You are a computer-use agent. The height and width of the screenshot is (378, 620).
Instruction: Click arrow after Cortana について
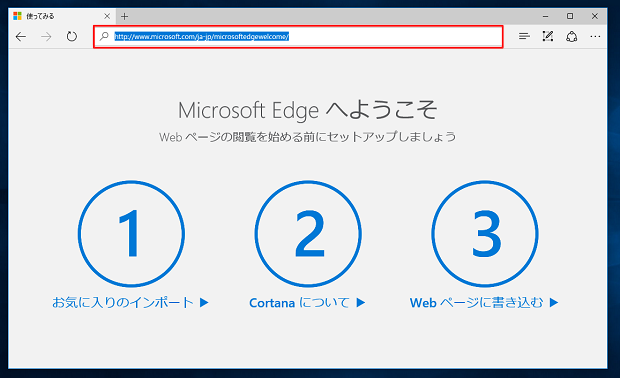(x=361, y=302)
